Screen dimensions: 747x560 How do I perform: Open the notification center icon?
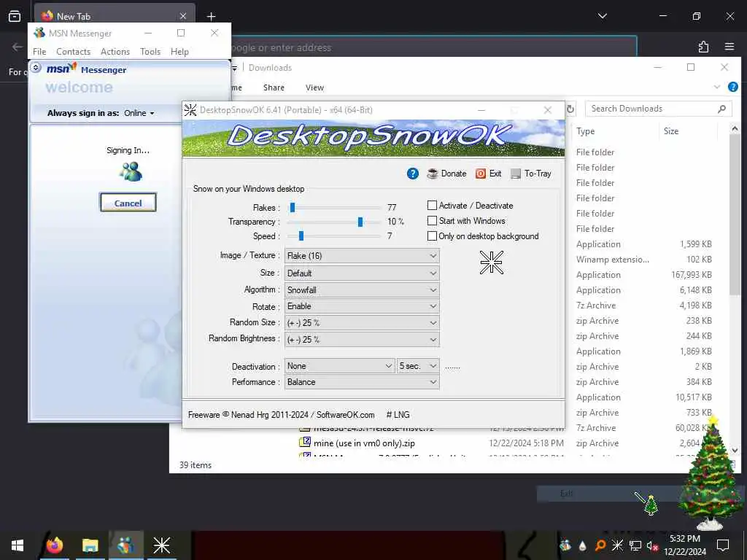(x=723, y=545)
